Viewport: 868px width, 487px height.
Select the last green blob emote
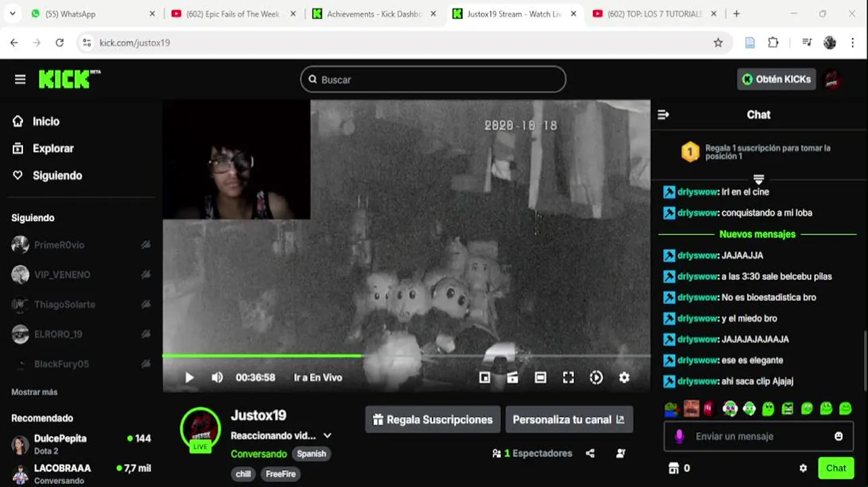click(x=845, y=408)
